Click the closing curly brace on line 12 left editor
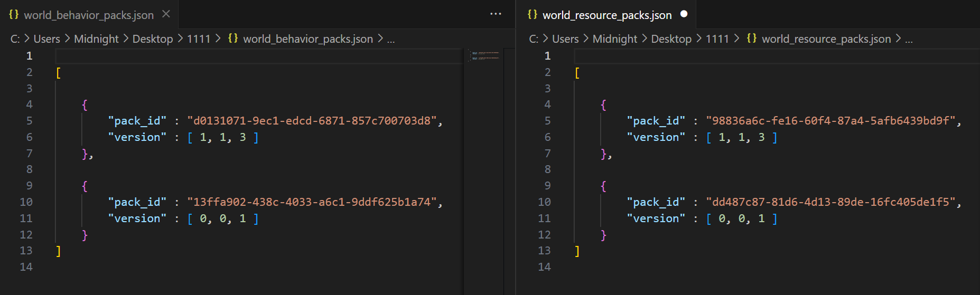Screen dimensions: 980x295 point(85,235)
